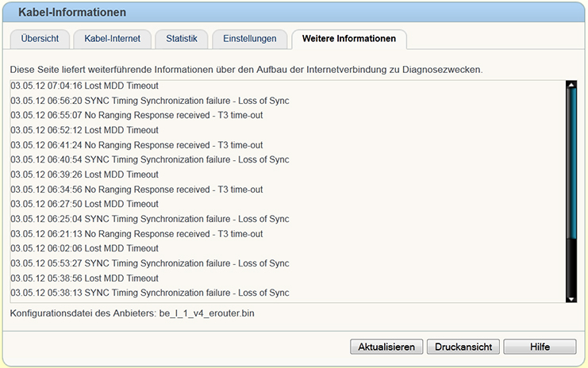The height and width of the screenshot is (368, 588).
Task: Click the log scrollbar down arrow
Action: 571,297
